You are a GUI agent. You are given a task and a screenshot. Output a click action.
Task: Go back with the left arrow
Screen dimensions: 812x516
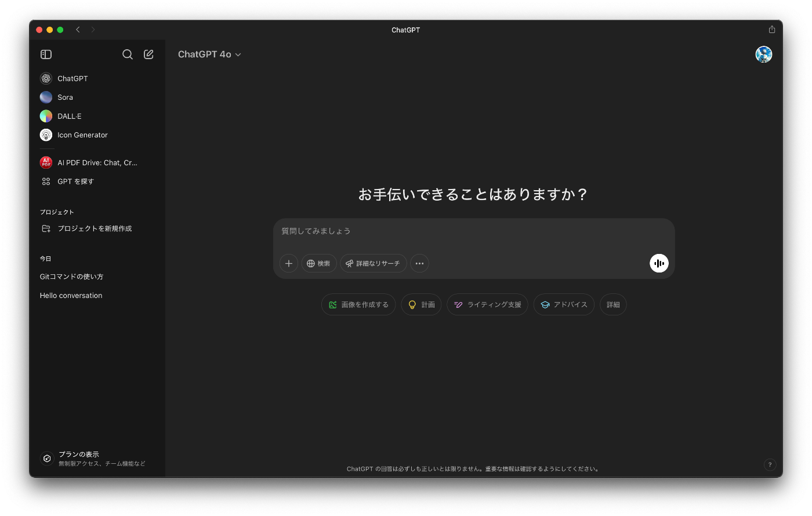coord(78,30)
